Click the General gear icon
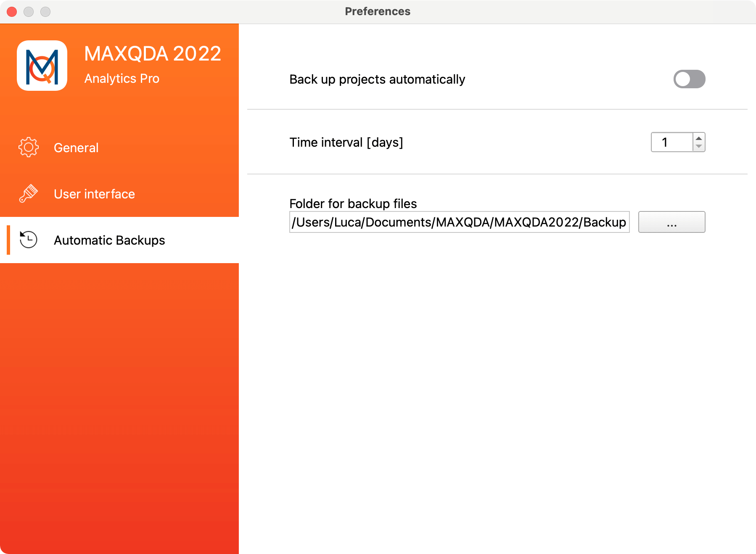The image size is (756, 554). [x=29, y=147]
